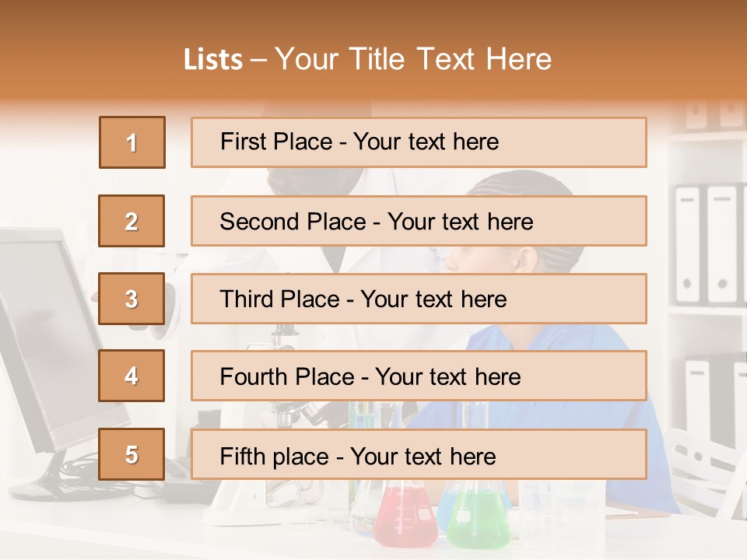Click the 'Fourth Place' text box
The image size is (747, 560).
pos(419,376)
